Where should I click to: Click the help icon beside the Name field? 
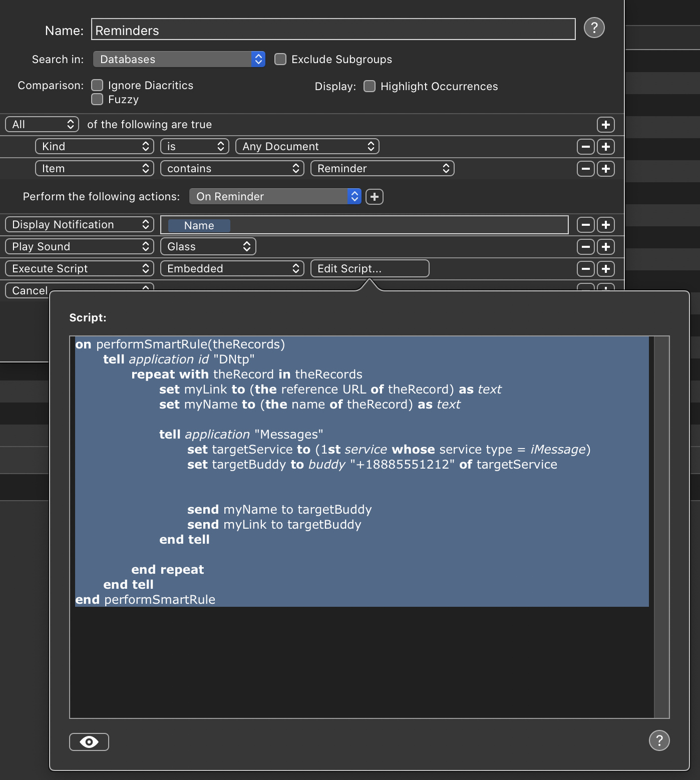click(x=594, y=28)
